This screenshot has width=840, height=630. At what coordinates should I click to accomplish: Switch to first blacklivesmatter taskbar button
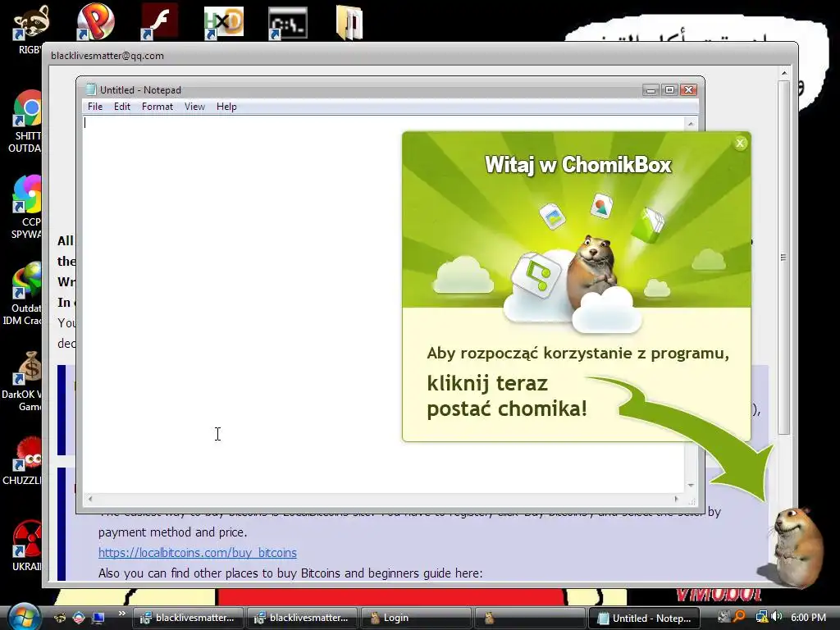[188, 618]
